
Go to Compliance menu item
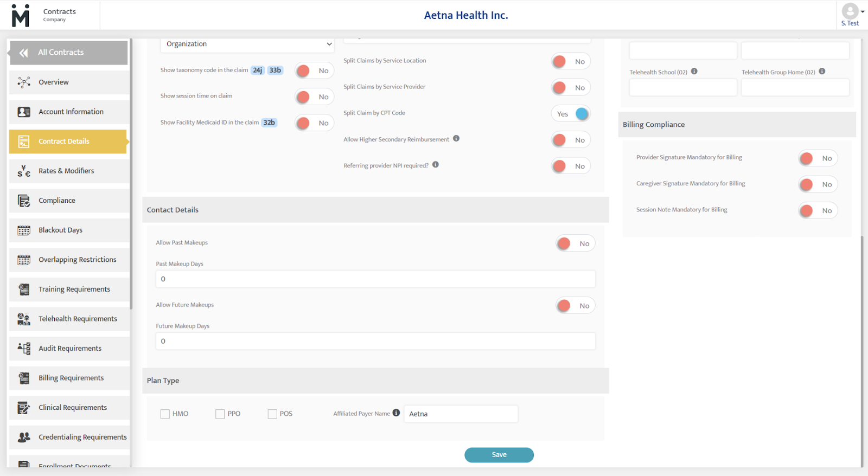(x=57, y=201)
